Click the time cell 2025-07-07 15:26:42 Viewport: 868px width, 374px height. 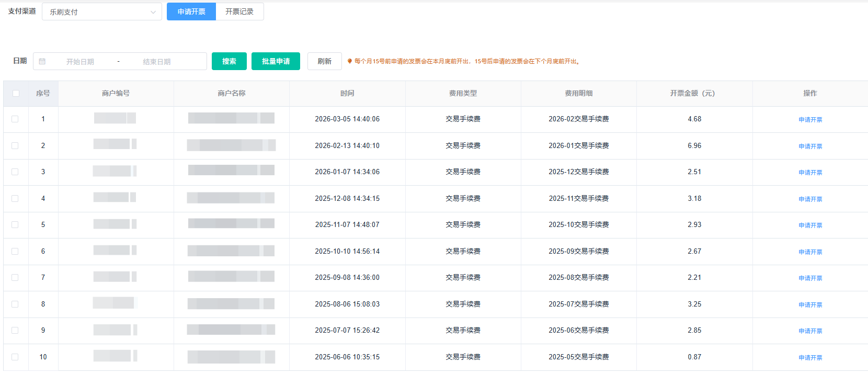pos(347,330)
